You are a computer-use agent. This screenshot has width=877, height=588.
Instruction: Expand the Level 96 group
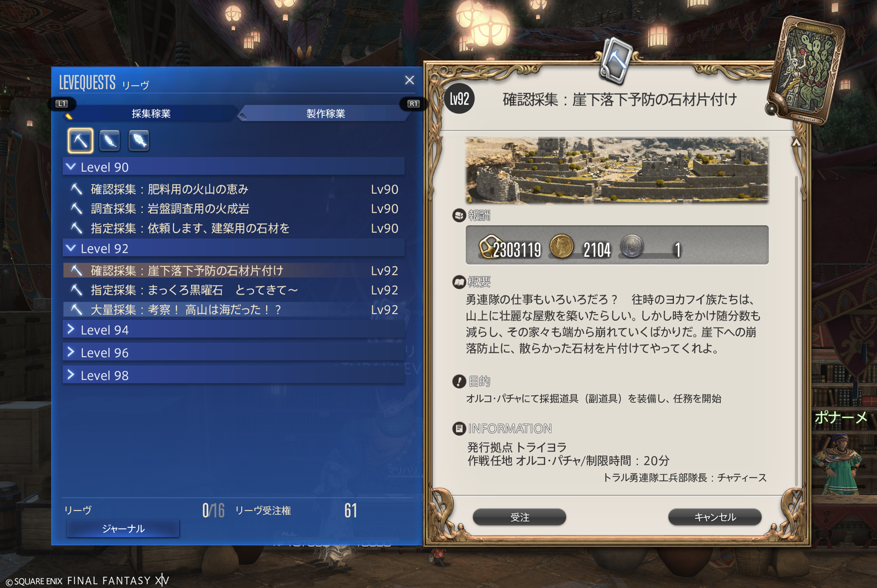(233, 352)
